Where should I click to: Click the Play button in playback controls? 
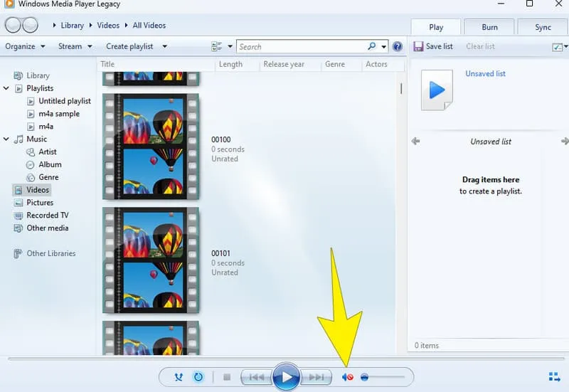coord(286,376)
